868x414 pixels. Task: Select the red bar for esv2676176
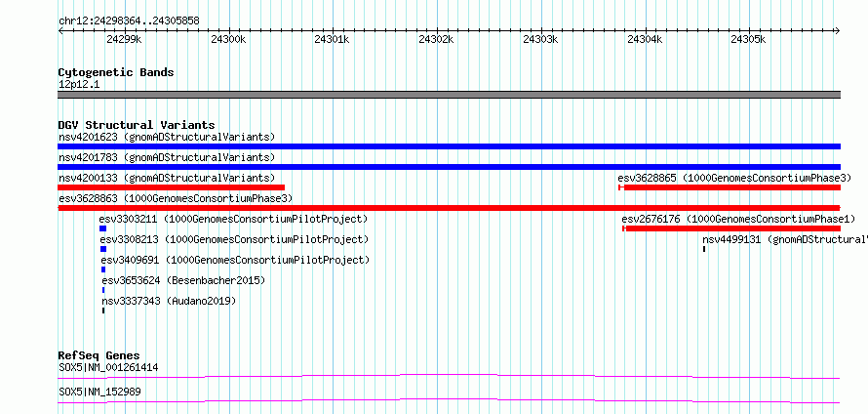[731, 228]
